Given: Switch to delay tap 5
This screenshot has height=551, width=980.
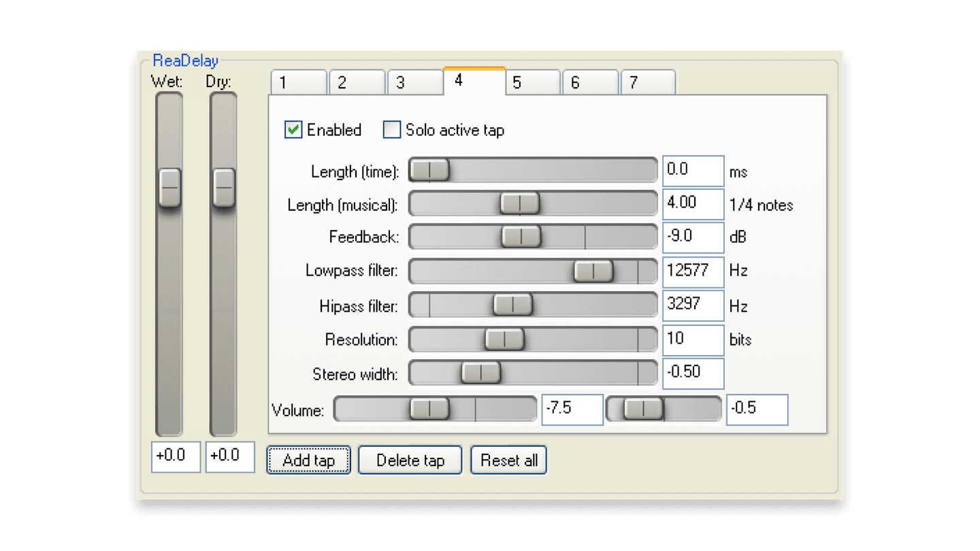Looking at the screenshot, I should (x=532, y=82).
